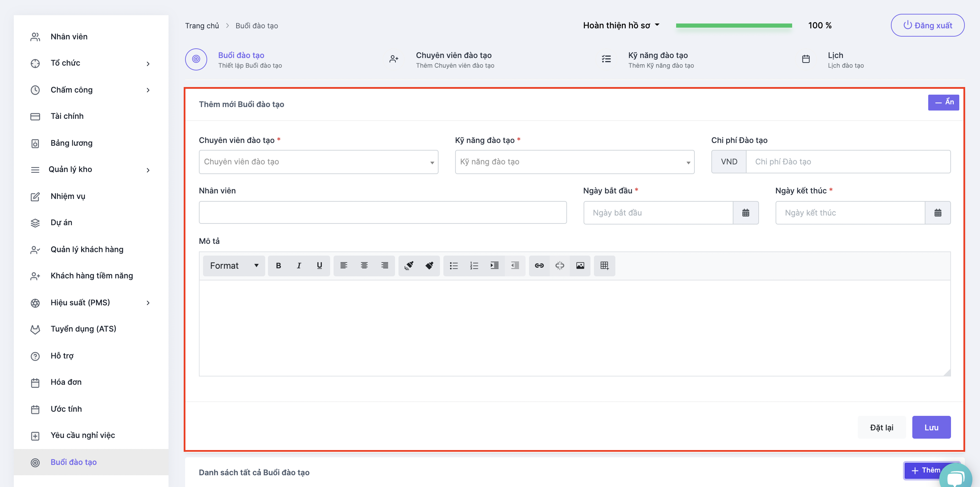
Task: Click the second paint-brush format icon
Action: coord(429,266)
